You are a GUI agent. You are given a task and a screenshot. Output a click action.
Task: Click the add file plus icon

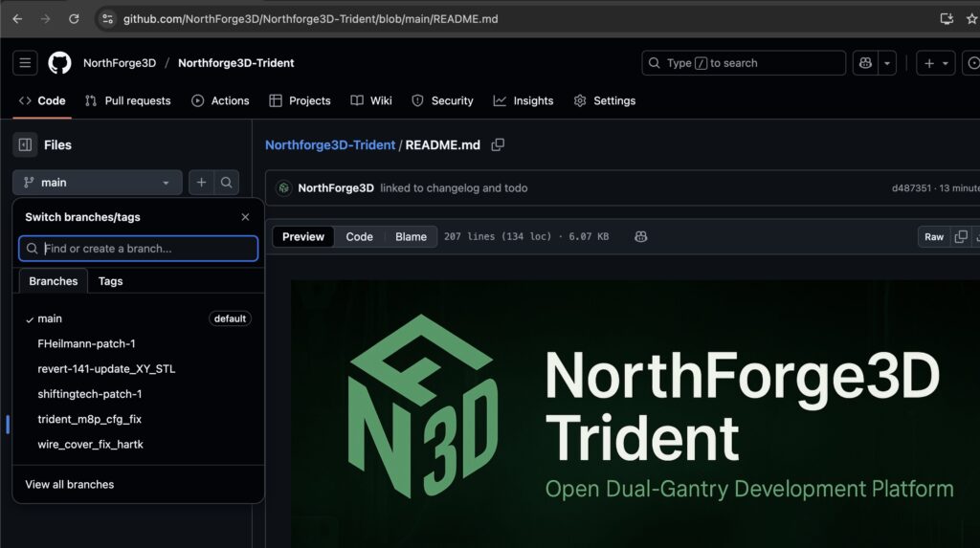pos(201,183)
